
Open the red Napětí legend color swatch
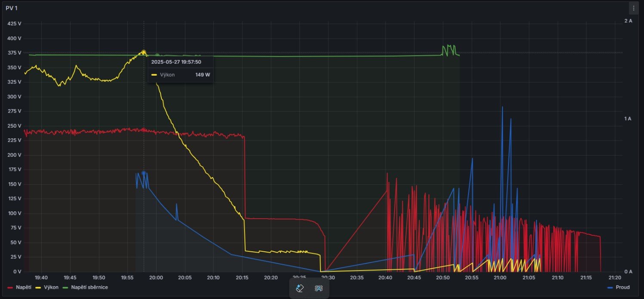point(10,287)
